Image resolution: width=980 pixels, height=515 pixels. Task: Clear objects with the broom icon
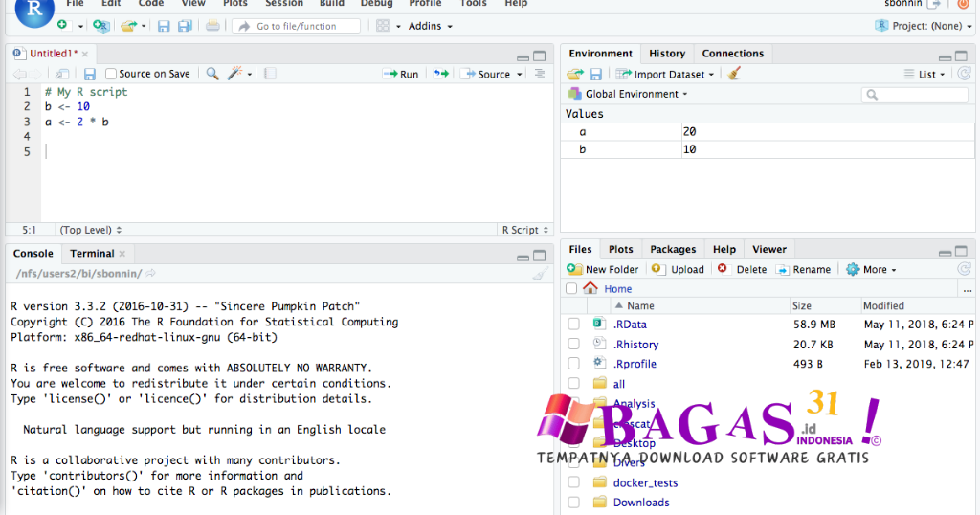734,74
